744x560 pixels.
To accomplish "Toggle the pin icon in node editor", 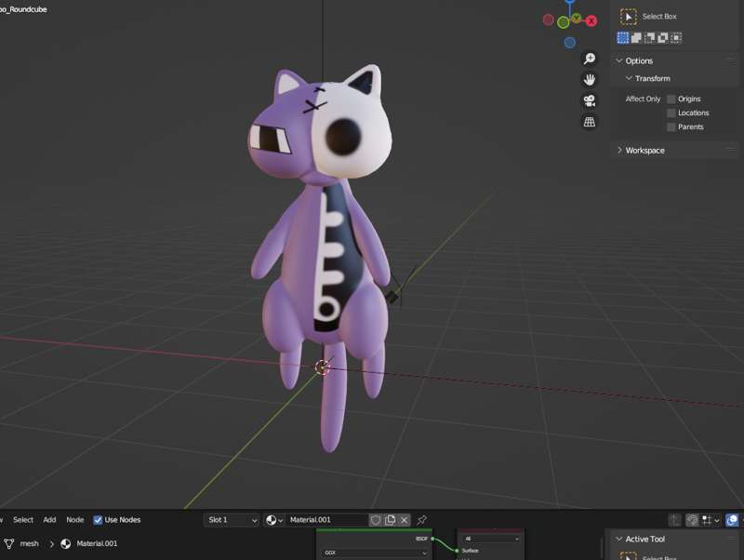I will pyautogui.click(x=421, y=520).
